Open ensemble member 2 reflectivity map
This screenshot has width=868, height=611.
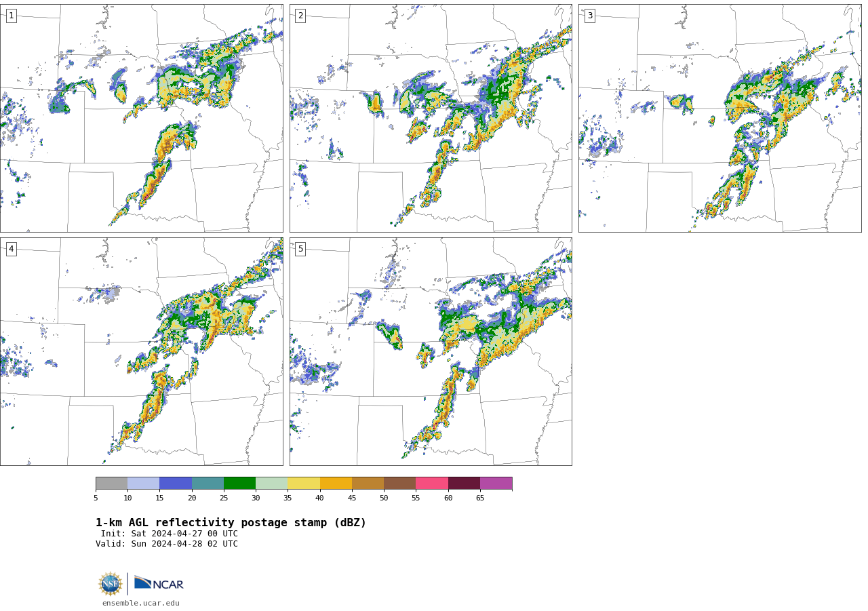431,118
